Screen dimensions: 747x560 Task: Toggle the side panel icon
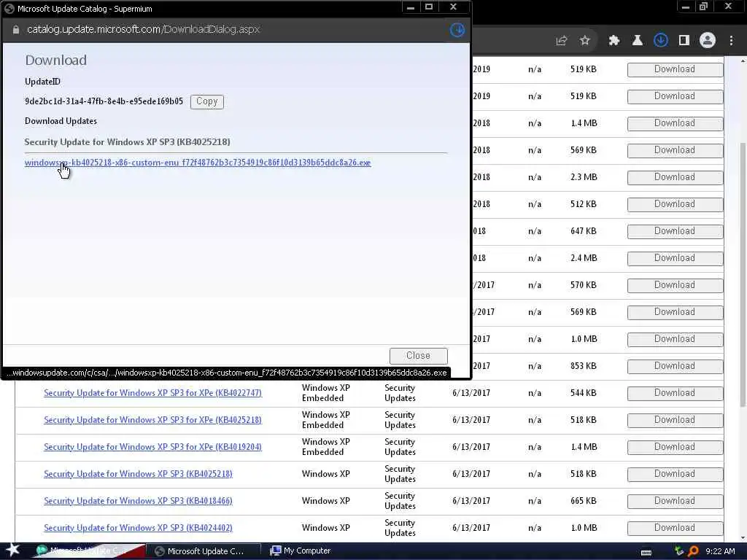(x=684, y=41)
